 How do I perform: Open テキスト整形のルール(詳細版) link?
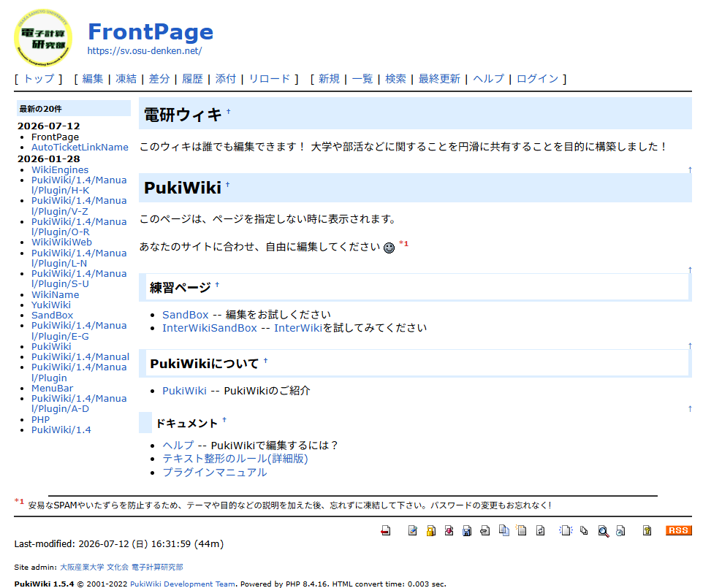pos(235,459)
